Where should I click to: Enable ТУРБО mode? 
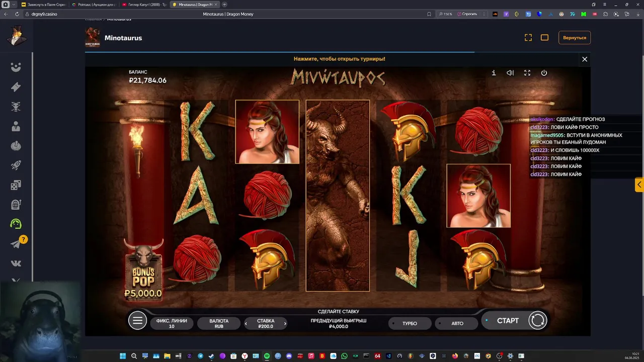point(410,323)
